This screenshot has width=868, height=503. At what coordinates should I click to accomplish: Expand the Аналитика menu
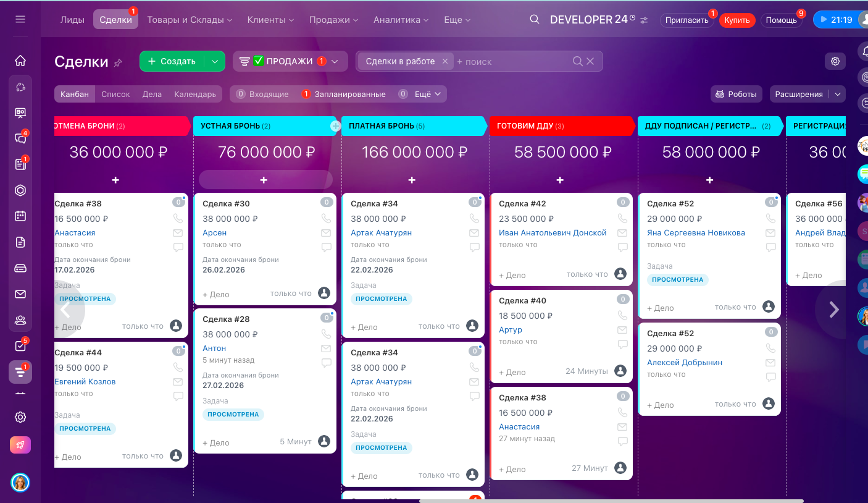[x=401, y=20]
